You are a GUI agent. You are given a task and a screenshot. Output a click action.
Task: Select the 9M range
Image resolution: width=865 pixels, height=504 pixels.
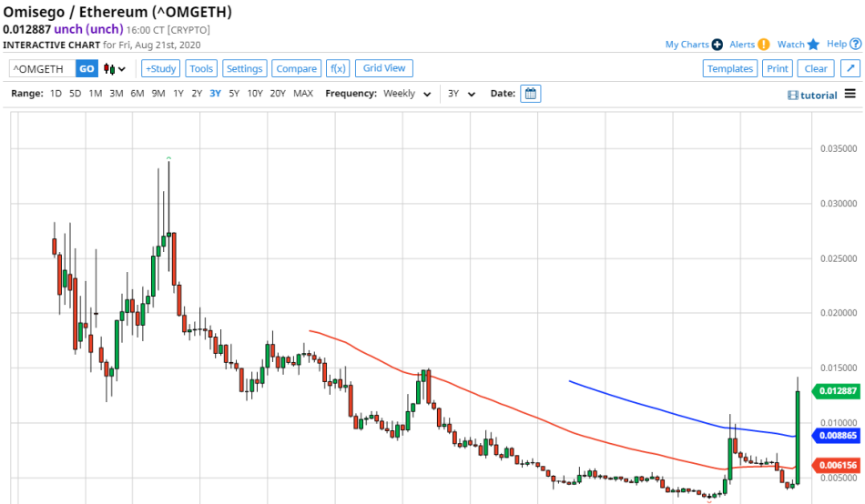click(x=158, y=94)
